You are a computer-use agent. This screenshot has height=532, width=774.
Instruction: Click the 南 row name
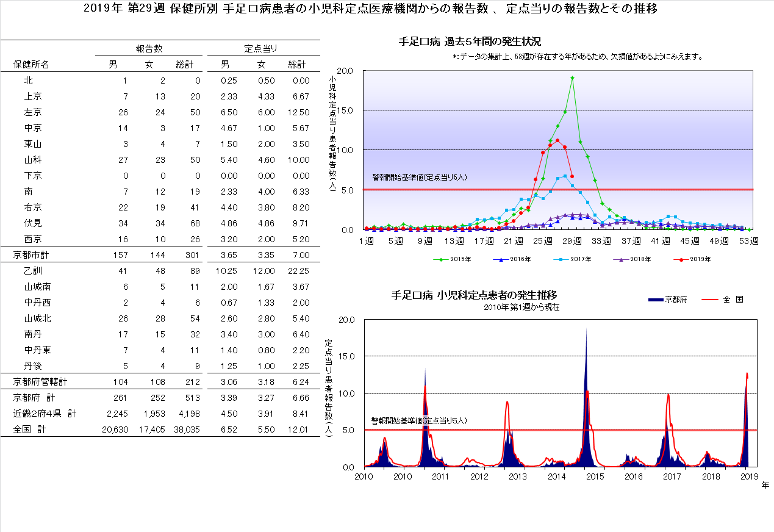pyautogui.click(x=28, y=192)
